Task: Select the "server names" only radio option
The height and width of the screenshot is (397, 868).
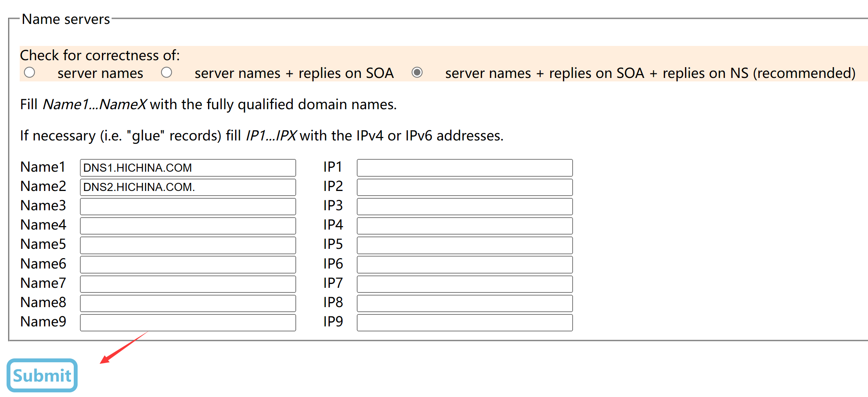Action: coord(30,73)
